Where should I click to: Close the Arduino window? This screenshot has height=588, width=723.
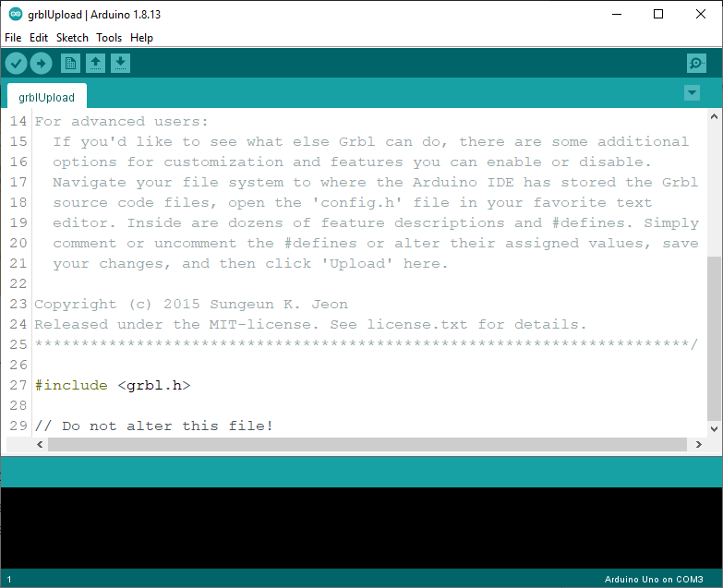click(701, 14)
